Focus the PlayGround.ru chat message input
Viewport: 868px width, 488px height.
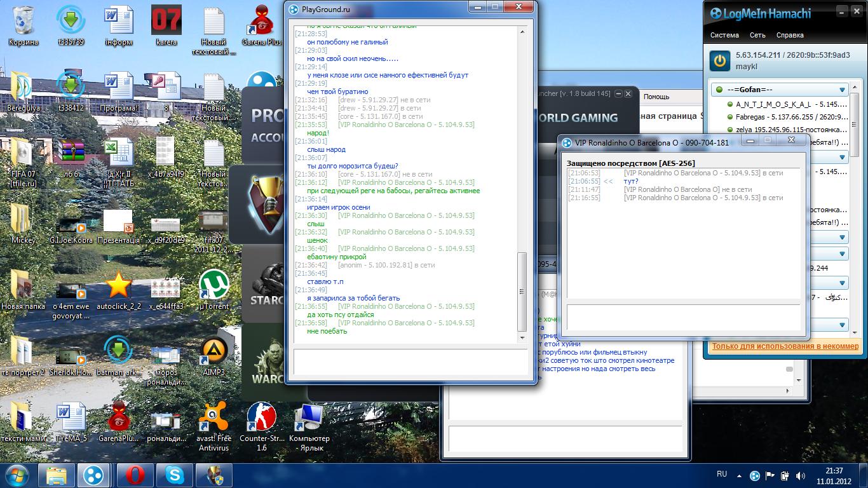[410, 362]
